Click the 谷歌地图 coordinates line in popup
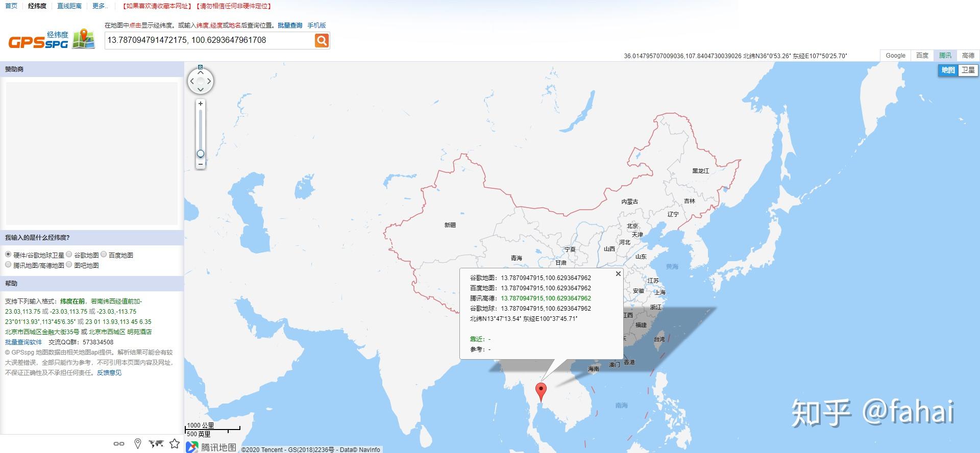 point(530,278)
